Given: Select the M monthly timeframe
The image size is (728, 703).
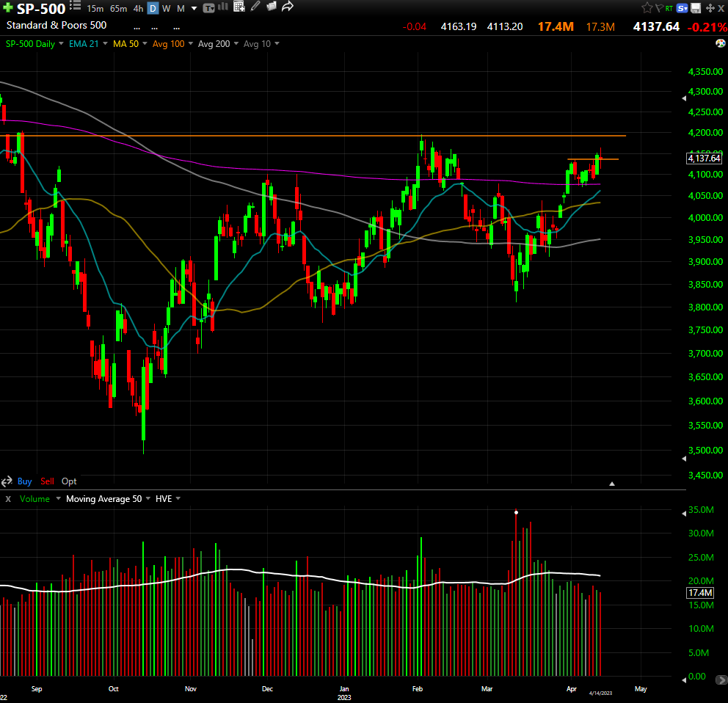Looking at the screenshot, I should click(x=181, y=8).
